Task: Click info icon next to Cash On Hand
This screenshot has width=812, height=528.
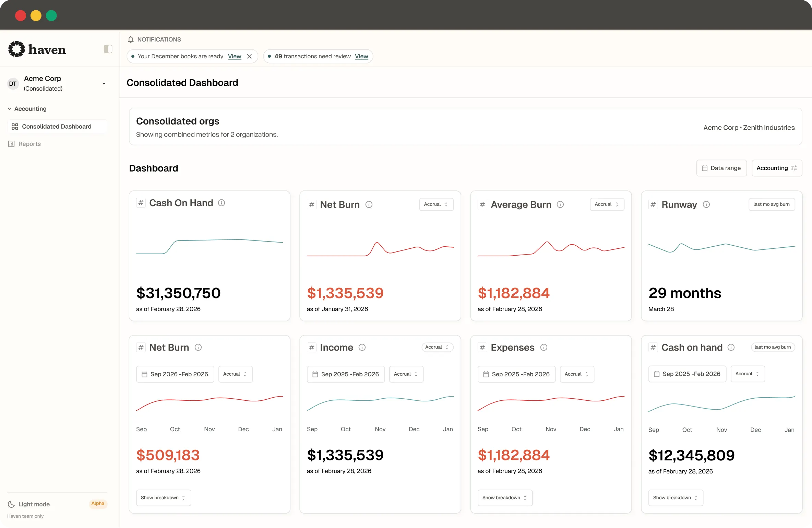Action: 222,203
